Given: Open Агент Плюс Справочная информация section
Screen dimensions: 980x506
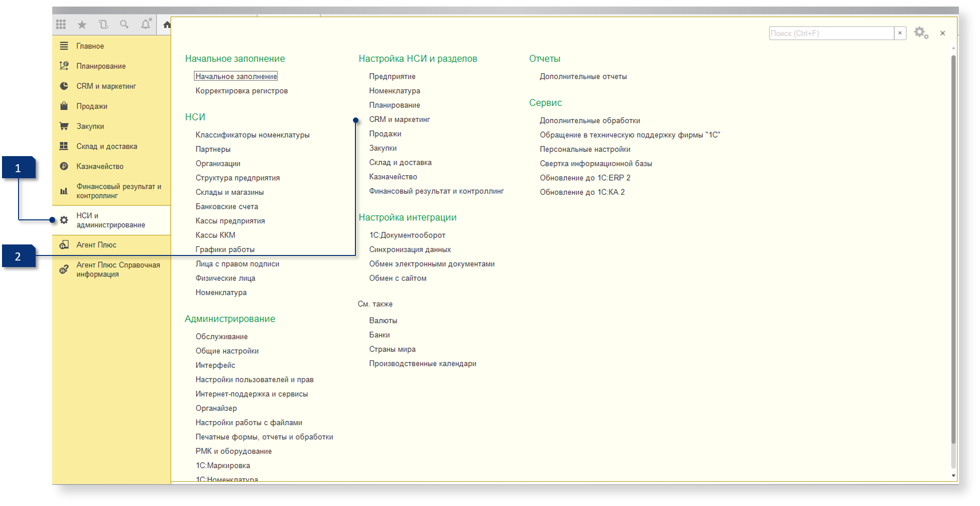Looking at the screenshot, I should [x=118, y=269].
